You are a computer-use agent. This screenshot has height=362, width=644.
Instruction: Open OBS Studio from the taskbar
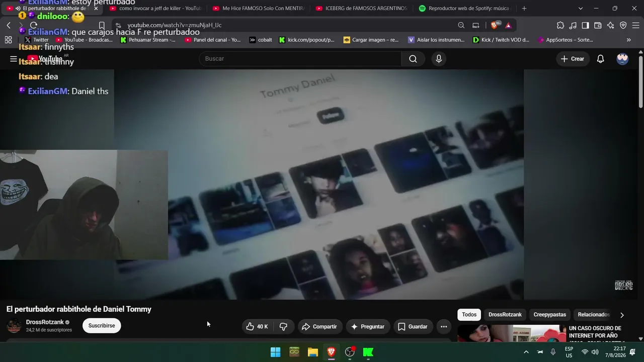pos(350,352)
